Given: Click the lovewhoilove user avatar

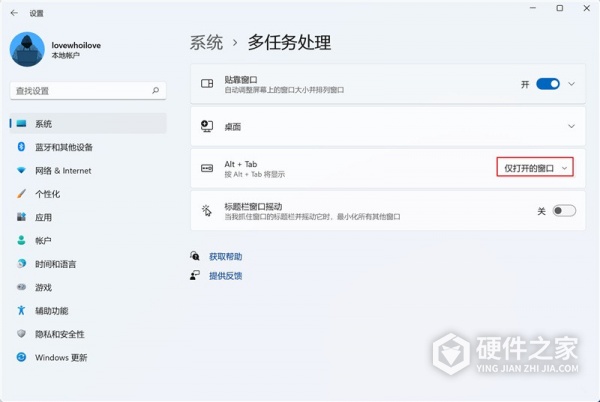Looking at the screenshot, I should [27, 49].
